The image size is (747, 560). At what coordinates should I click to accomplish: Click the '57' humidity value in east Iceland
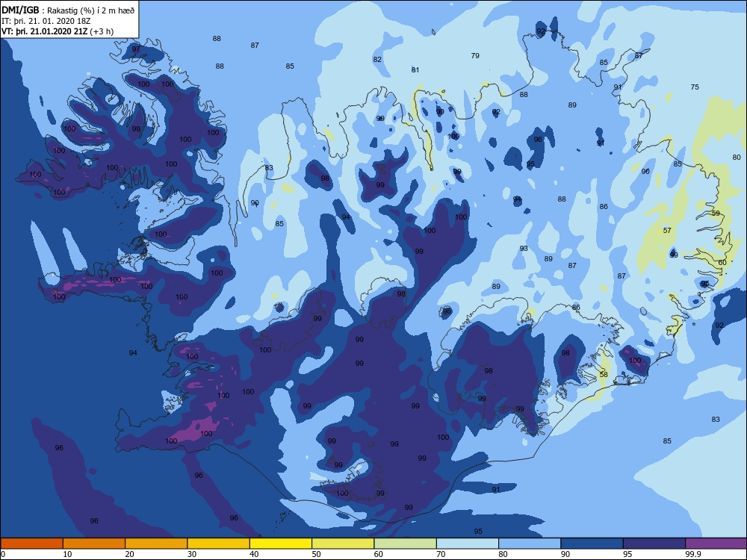(667, 231)
